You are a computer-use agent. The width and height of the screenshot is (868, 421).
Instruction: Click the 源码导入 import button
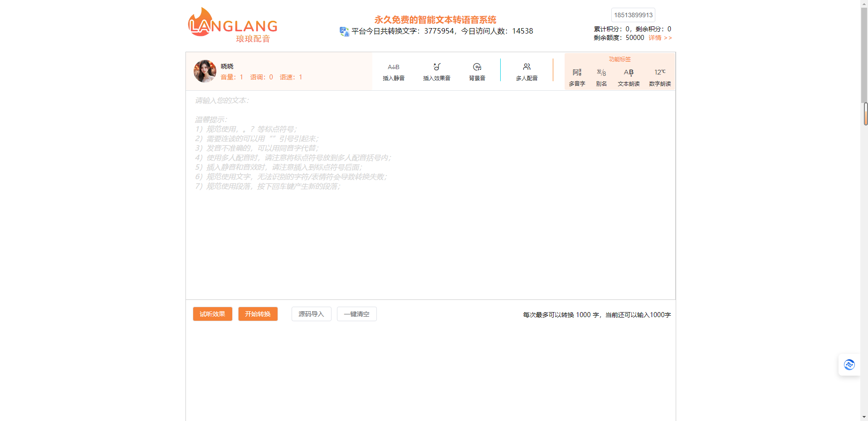coord(311,314)
